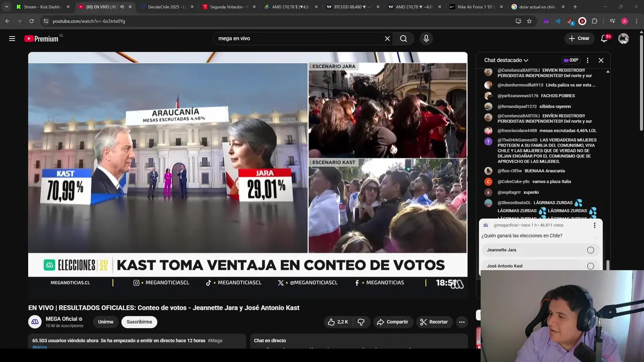This screenshot has height=362, width=644.
Task: Bookmark the page with the star icon
Action: click(529, 21)
